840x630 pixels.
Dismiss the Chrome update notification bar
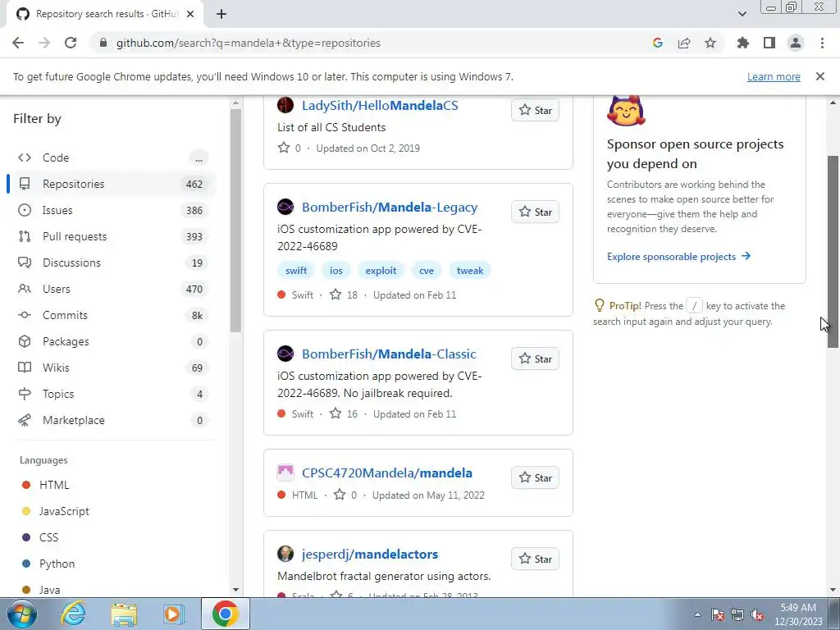(820, 76)
